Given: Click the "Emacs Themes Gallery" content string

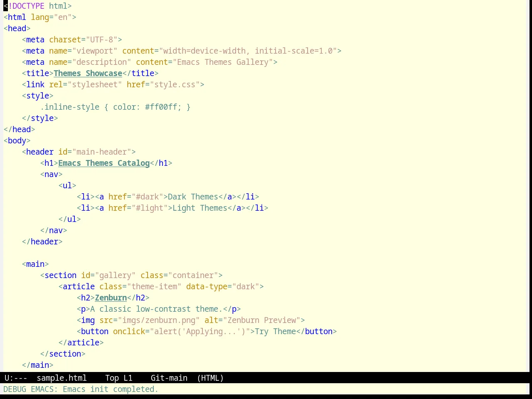Looking at the screenshot, I should 223,62.
